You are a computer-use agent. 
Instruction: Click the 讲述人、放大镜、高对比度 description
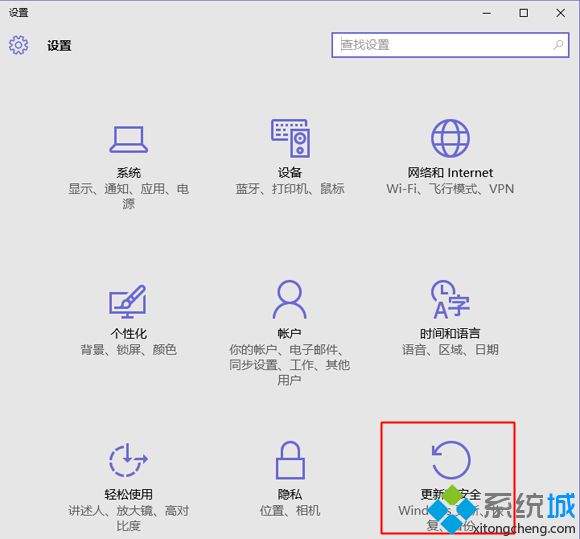pyautogui.click(x=128, y=518)
